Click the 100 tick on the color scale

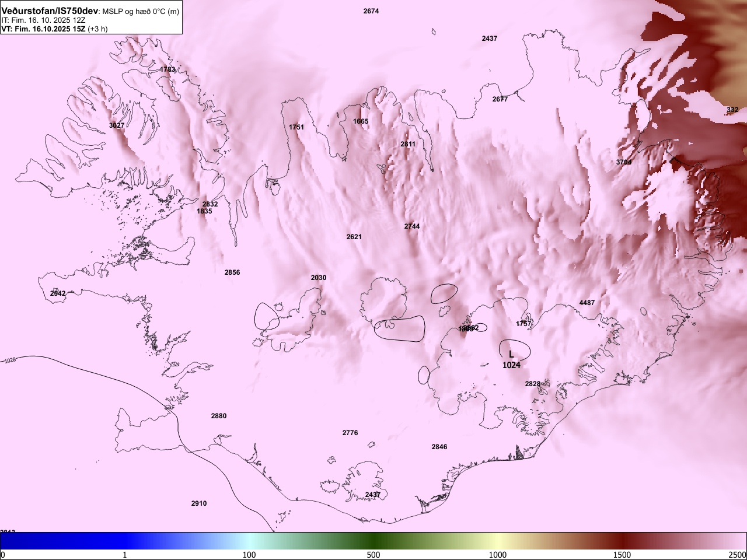(249, 555)
